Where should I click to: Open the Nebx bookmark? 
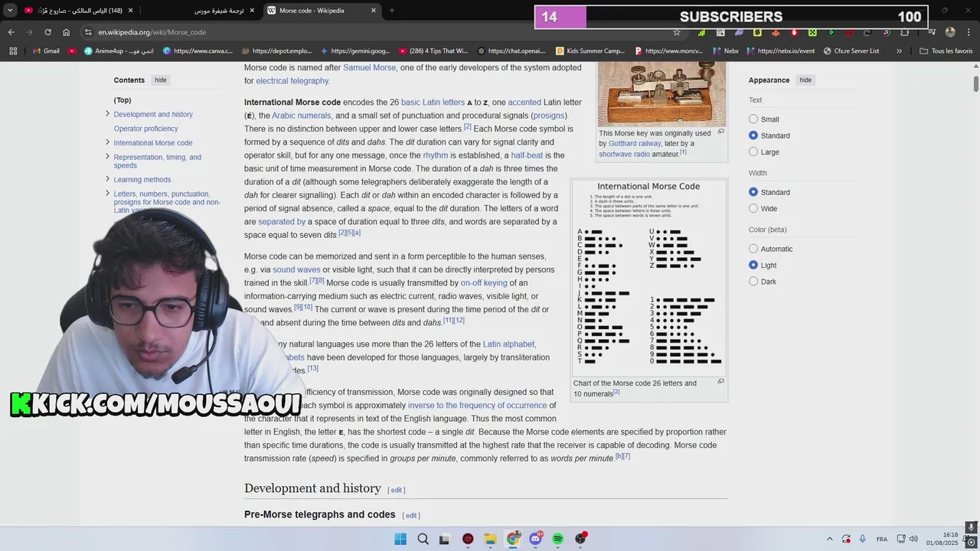(x=726, y=51)
